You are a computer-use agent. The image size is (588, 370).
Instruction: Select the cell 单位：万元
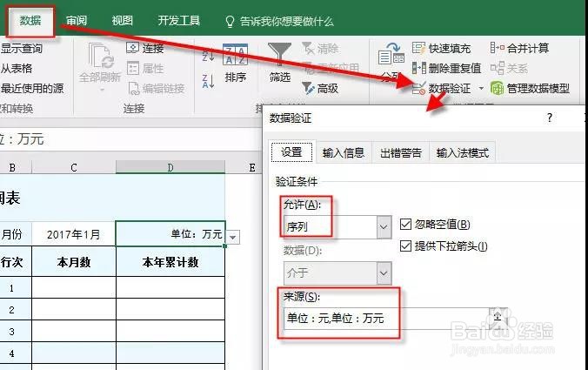tap(170, 234)
